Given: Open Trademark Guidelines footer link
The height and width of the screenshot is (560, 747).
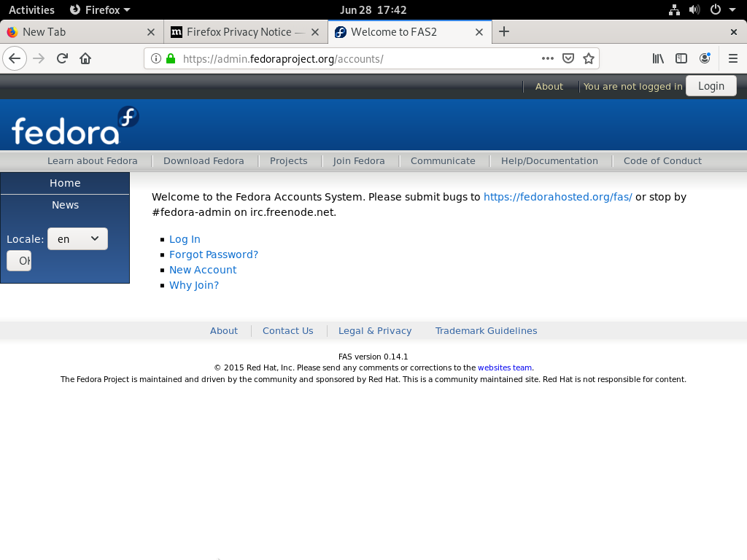Looking at the screenshot, I should (x=486, y=331).
